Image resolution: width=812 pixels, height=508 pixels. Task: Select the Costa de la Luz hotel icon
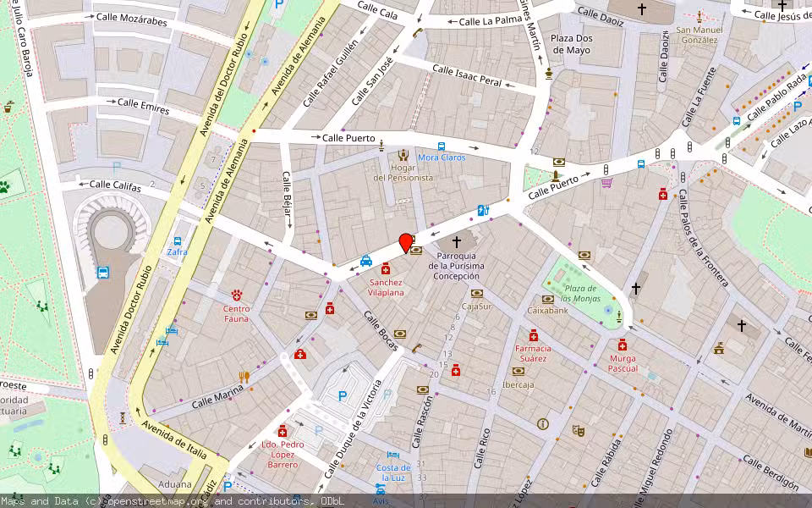(x=393, y=456)
